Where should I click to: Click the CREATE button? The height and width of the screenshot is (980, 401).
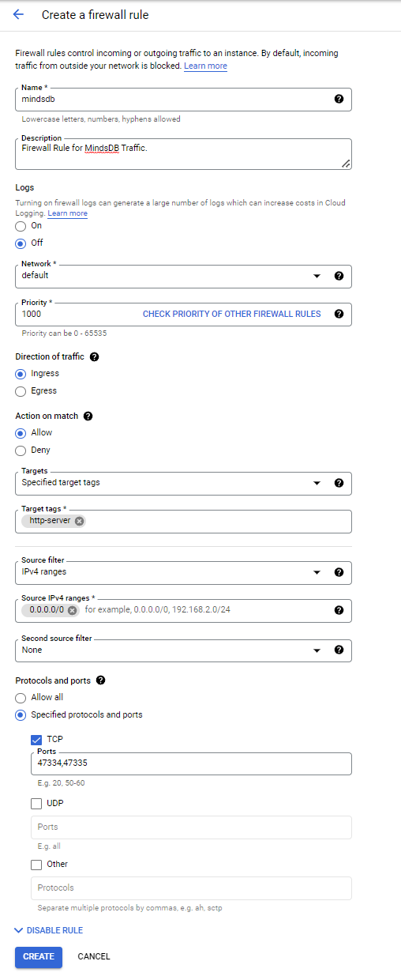pyautogui.click(x=39, y=956)
